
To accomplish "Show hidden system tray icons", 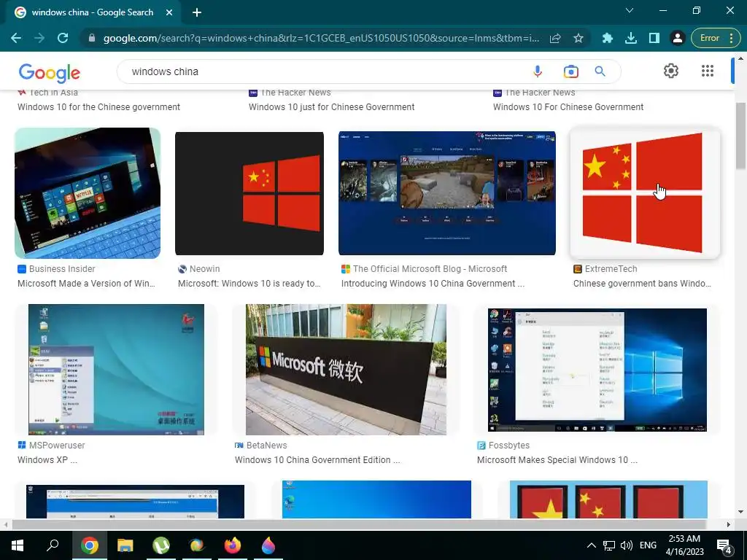I will click(x=591, y=545).
